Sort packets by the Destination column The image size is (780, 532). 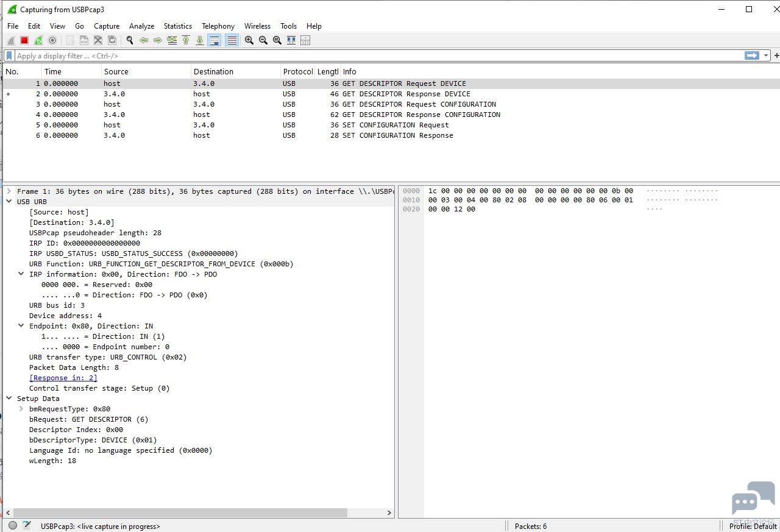236,71
